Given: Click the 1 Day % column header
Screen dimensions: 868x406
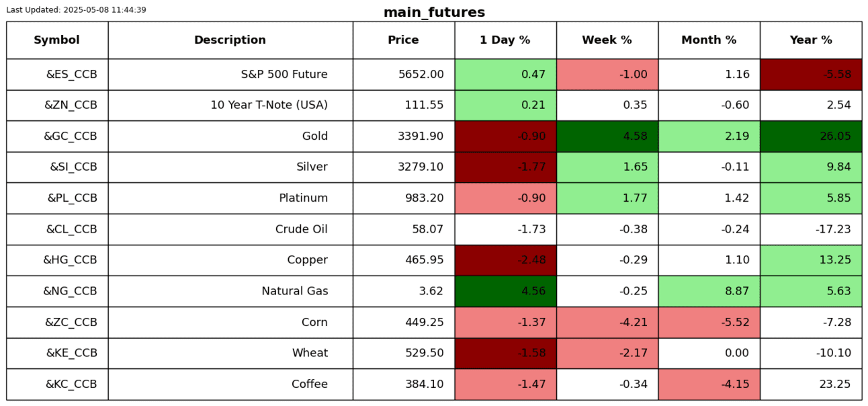Looking at the screenshot, I should click(x=505, y=40).
